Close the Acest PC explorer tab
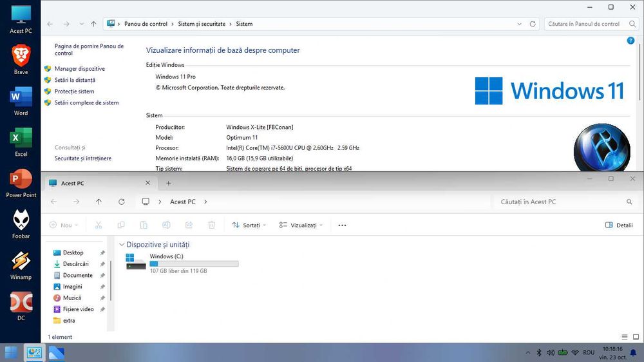 pyautogui.click(x=148, y=183)
